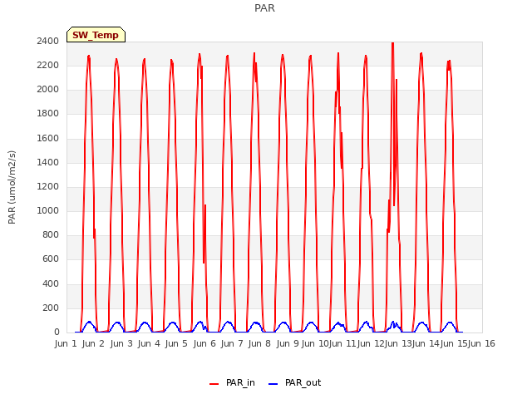Click the Jun 11 x-axis label
The height and width of the screenshot is (399, 532).
pos(342,344)
